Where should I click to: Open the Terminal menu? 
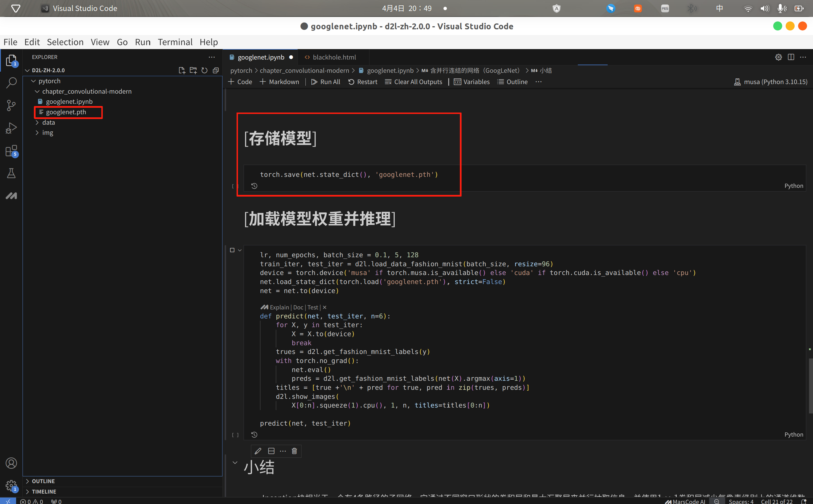tap(175, 42)
